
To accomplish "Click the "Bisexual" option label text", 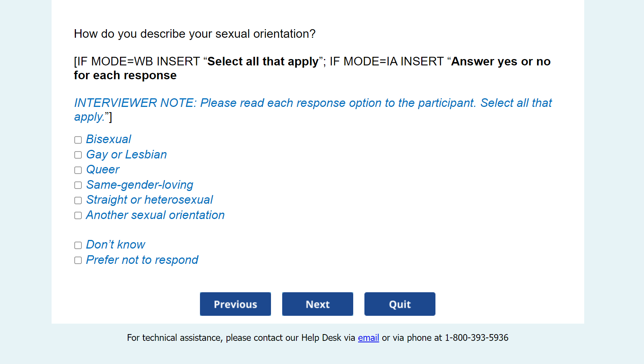I will [x=108, y=139].
